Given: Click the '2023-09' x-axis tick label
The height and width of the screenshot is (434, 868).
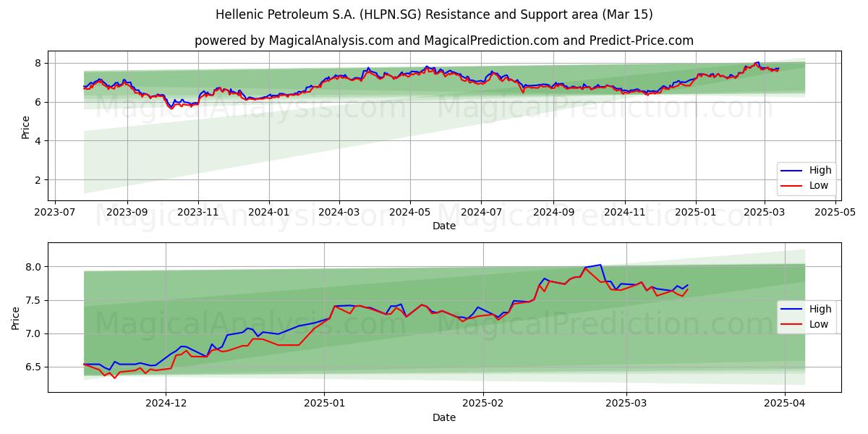Looking at the screenshot, I should click(127, 213).
